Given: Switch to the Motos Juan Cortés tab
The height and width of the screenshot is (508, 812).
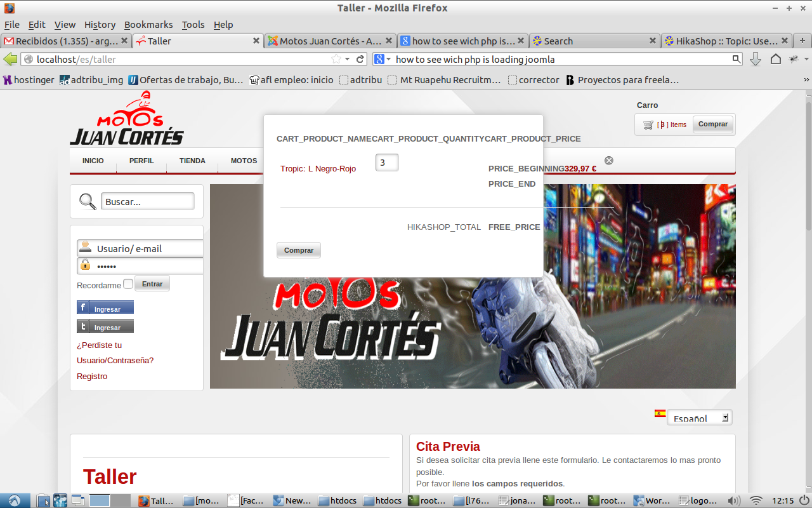Looking at the screenshot, I should point(330,41).
